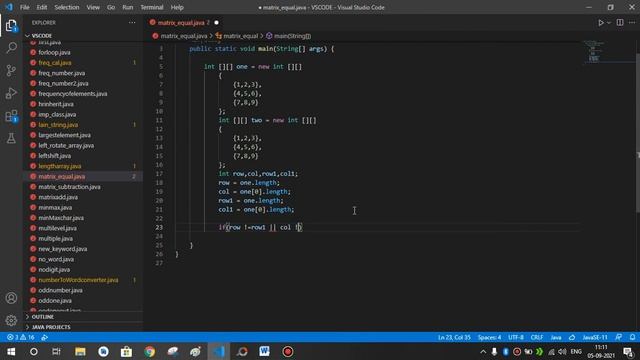
Task: Open imp_class.java in the explorer
Action: point(57,114)
